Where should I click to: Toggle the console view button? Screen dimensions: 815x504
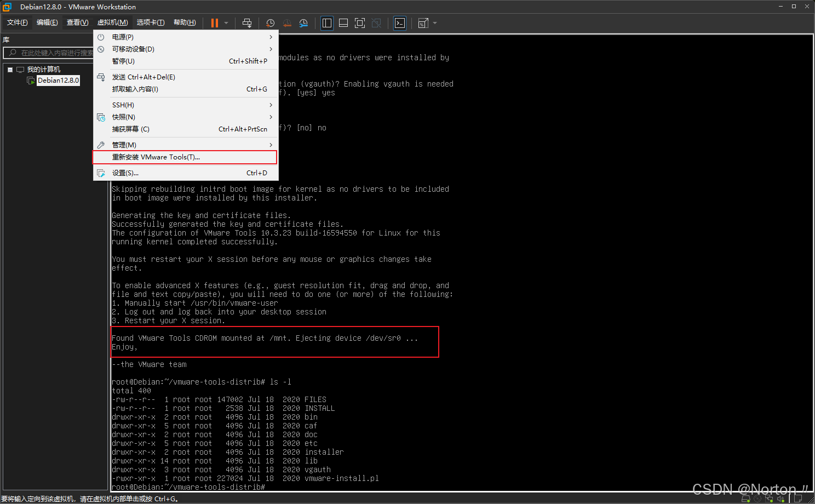(400, 23)
